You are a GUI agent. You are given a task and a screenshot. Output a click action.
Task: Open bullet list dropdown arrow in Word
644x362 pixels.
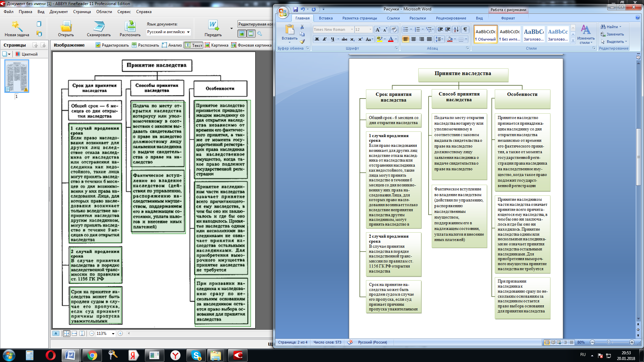point(411,29)
